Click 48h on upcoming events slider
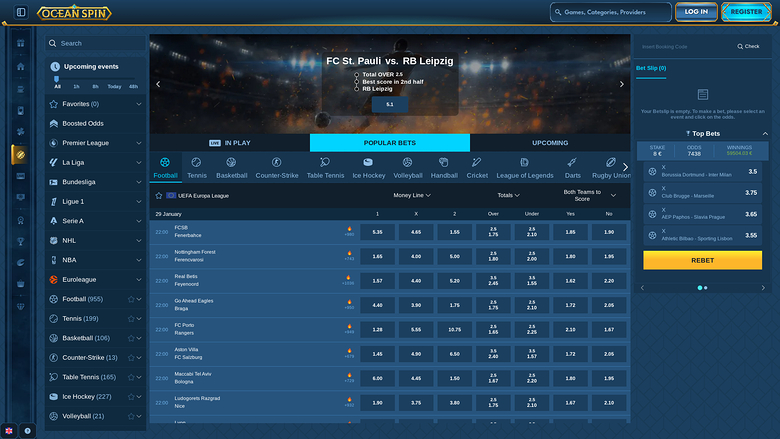 coord(133,87)
